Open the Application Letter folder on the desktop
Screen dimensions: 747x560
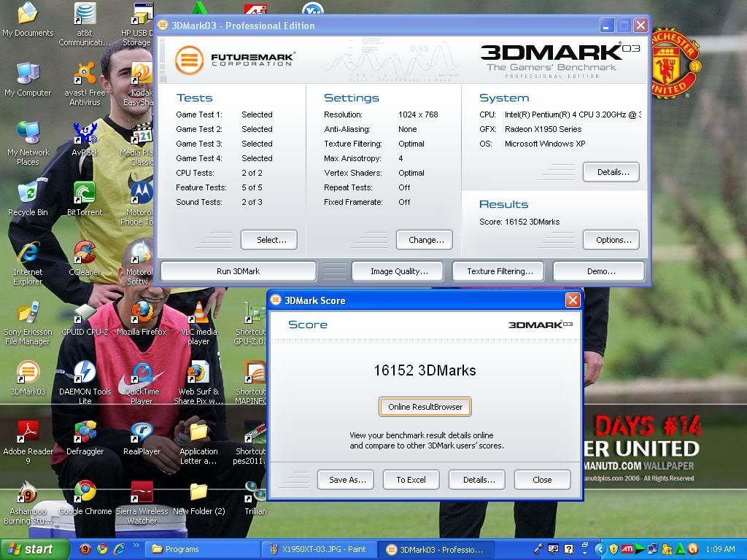tap(198, 443)
